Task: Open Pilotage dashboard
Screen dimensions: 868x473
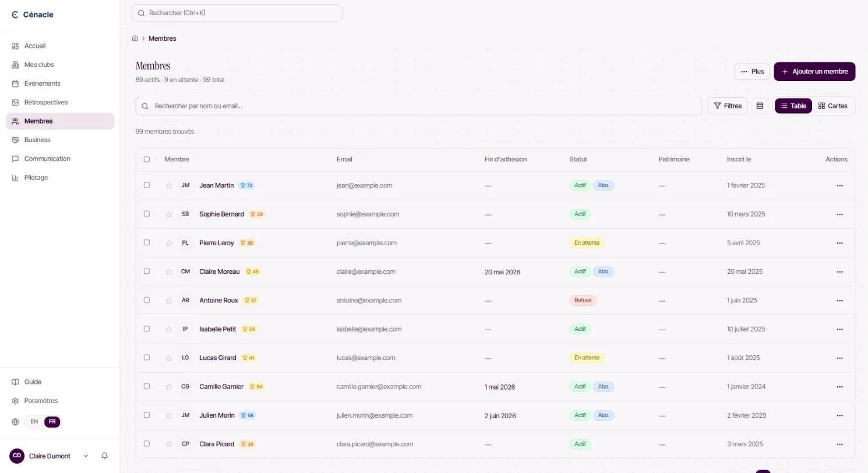Action: (60, 178)
